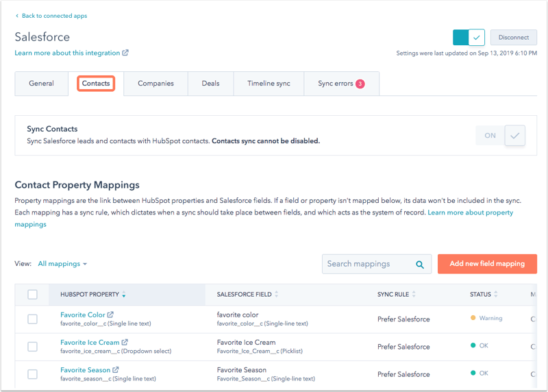Open Favorite Color external link icon
This screenshot has width=548, height=392.
pos(111,315)
